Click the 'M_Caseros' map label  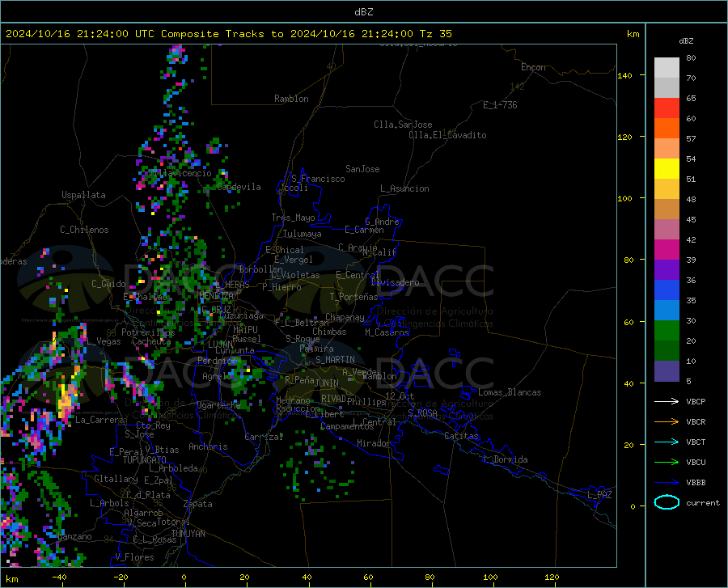click(387, 332)
